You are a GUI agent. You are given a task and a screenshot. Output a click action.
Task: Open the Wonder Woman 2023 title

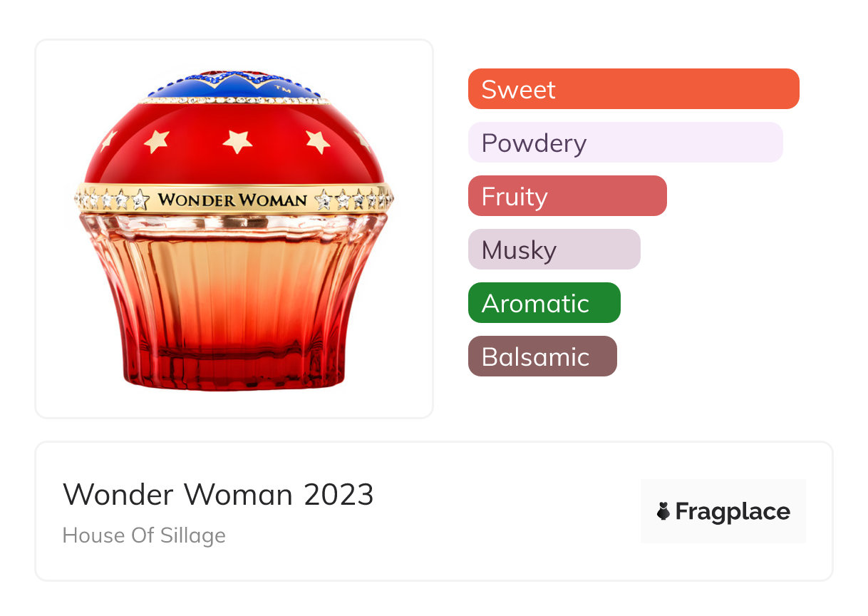point(218,494)
